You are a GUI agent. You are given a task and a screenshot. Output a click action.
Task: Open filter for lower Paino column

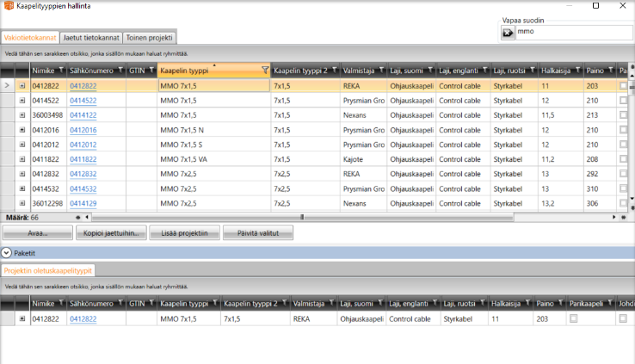pyautogui.click(x=560, y=303)
